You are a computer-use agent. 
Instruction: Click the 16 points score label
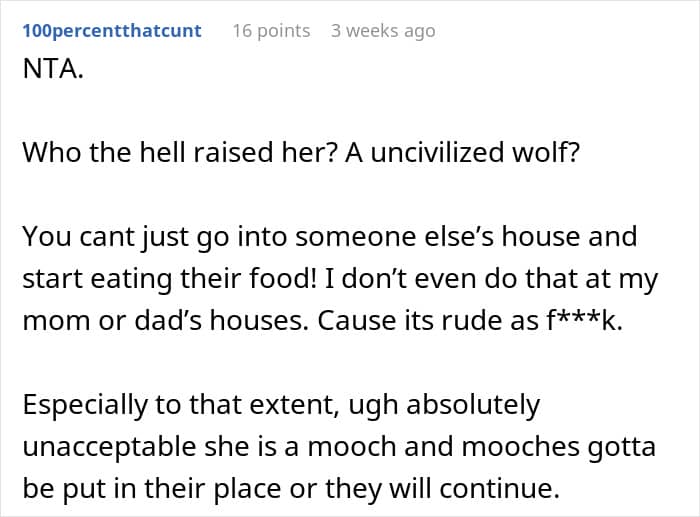click(x=271, y=31)
